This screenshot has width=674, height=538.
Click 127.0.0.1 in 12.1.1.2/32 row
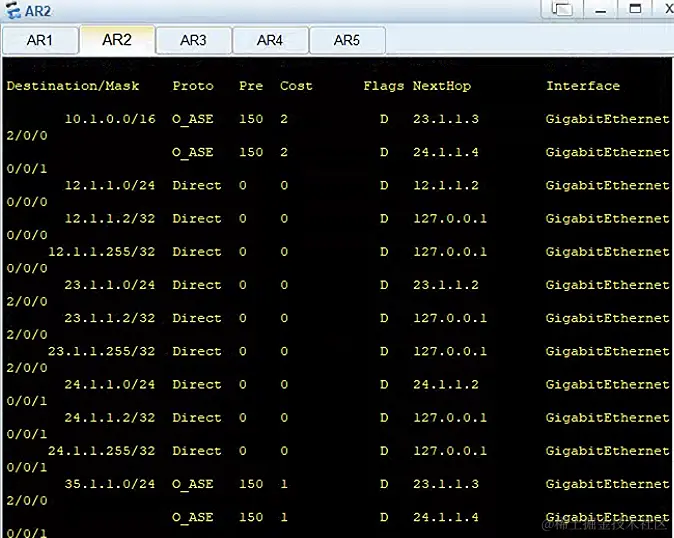pos(450,219)
